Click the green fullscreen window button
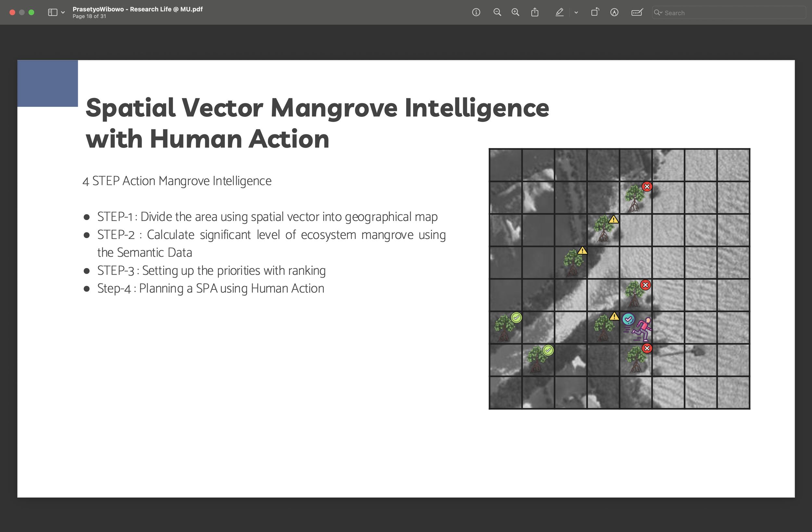 point(32,13)
